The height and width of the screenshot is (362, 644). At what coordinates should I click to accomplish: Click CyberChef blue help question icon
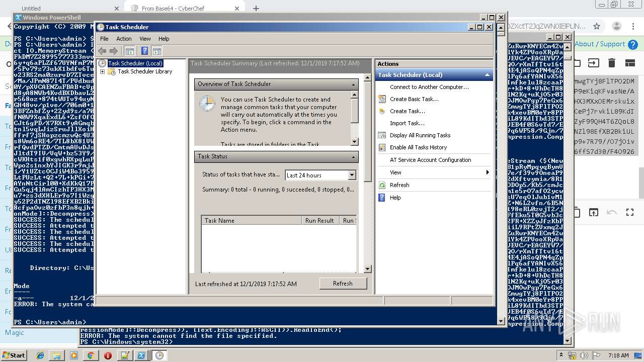(x=632, y=45)
